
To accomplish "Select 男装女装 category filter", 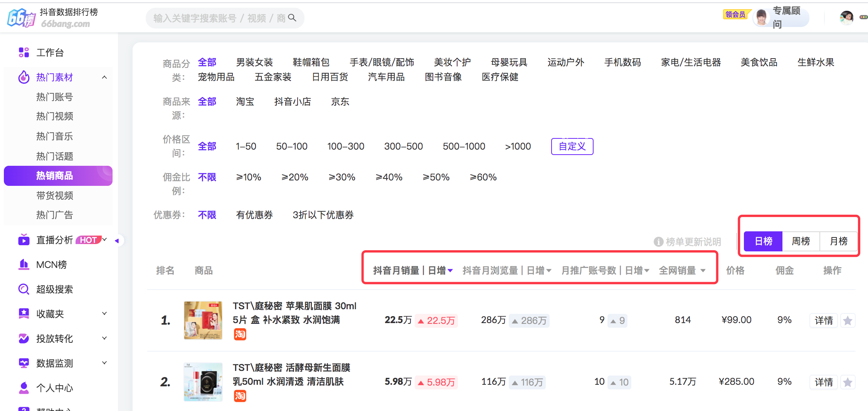I will tap(254, 62).
